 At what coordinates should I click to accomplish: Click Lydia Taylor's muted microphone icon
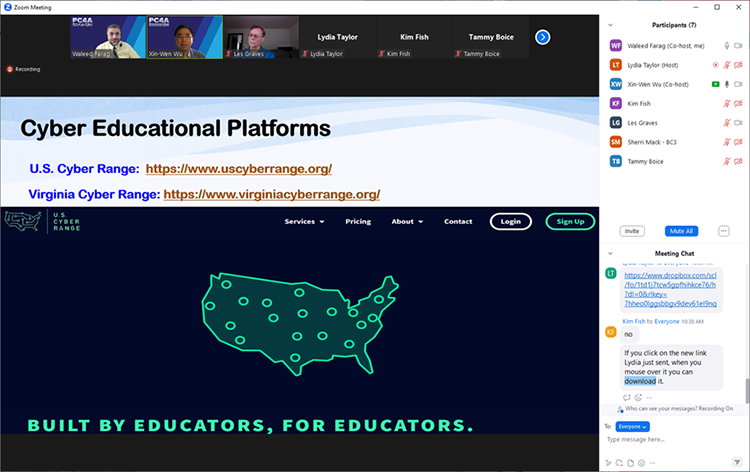(x=727, y=65)
